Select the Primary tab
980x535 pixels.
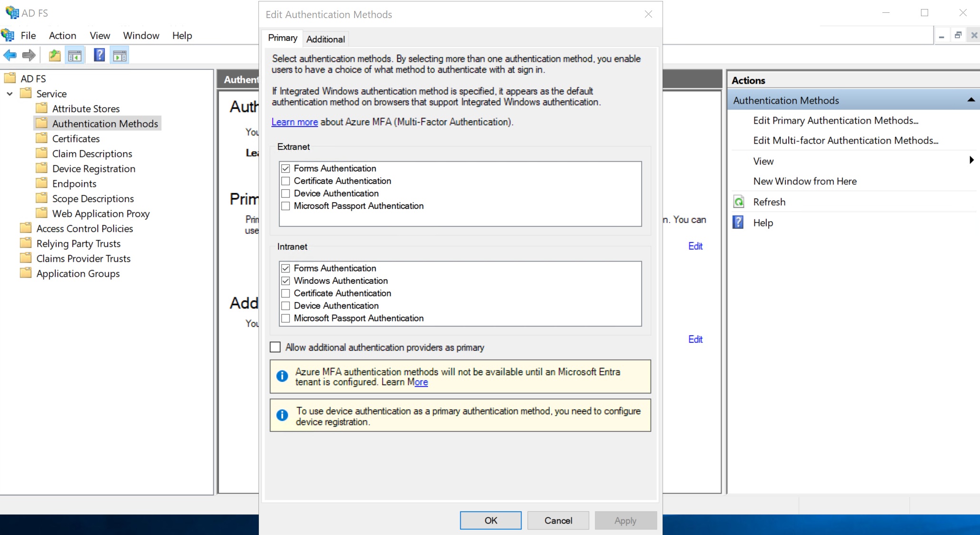282,38
